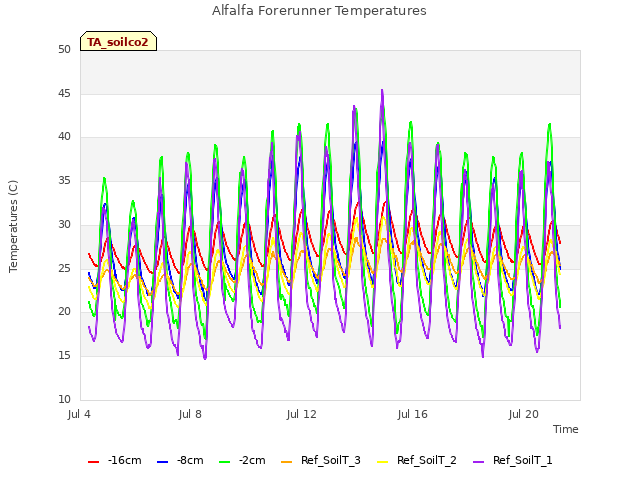Toggle the -2cm legend entry
640x480 pixels.
(242, 460)
